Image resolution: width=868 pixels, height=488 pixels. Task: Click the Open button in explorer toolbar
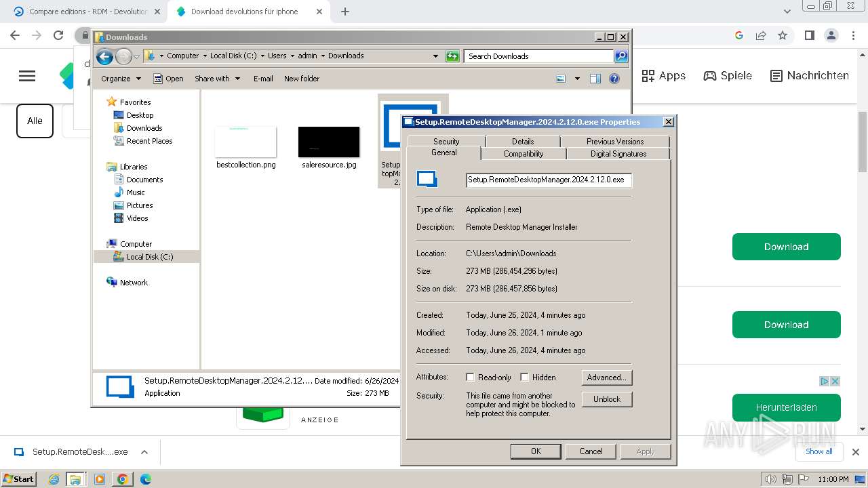[168, 79]
